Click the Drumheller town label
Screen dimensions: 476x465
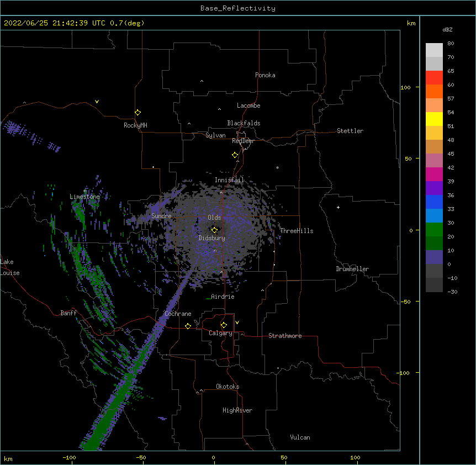(x=352, y=269)
